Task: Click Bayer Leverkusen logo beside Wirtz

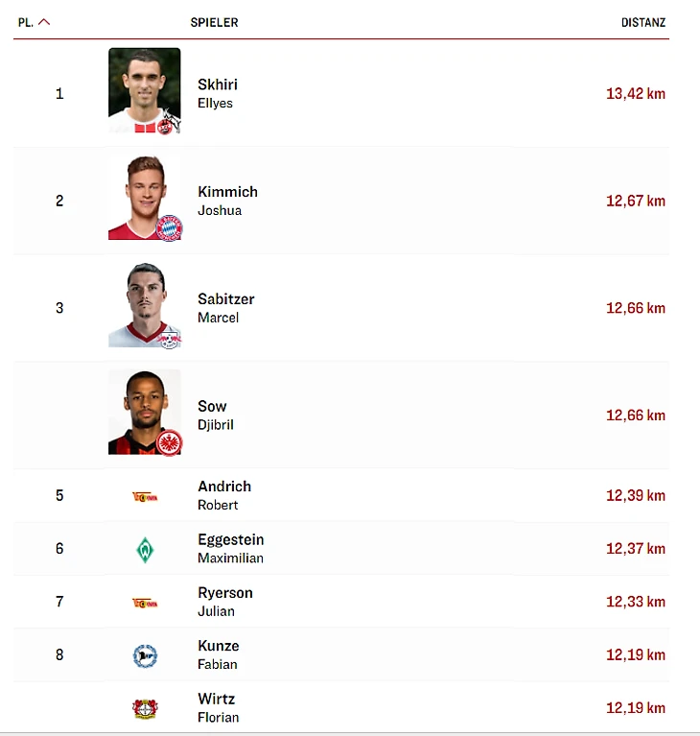Action: pyautogui.click(x=145, y=709)
